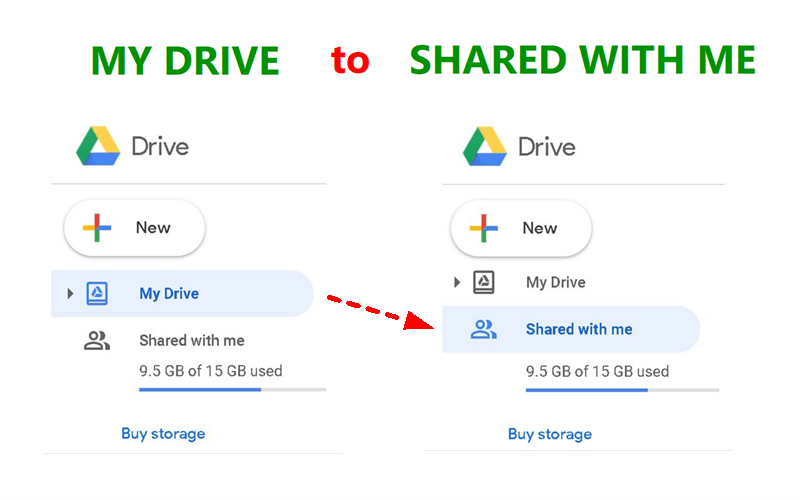Select highlighted Shared with me in right panel
The height and width of the screenshot is (500, 800).
click(579, 329)
